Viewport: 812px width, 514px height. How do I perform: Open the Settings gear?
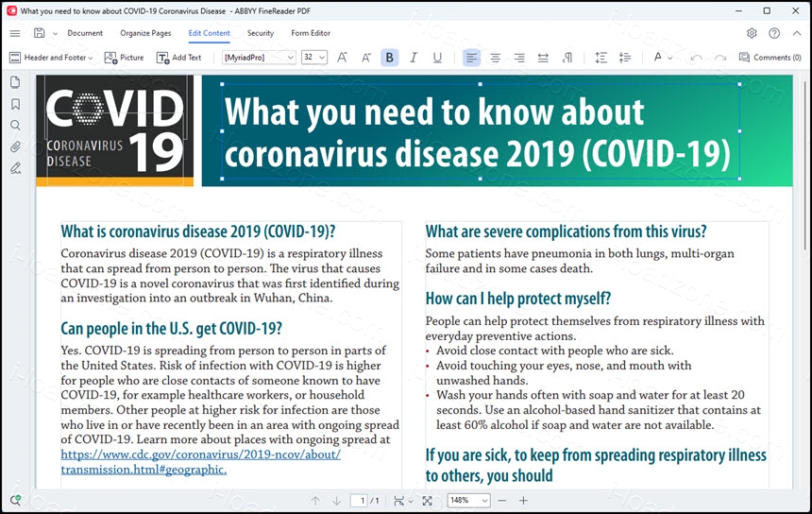coord(752,33)
